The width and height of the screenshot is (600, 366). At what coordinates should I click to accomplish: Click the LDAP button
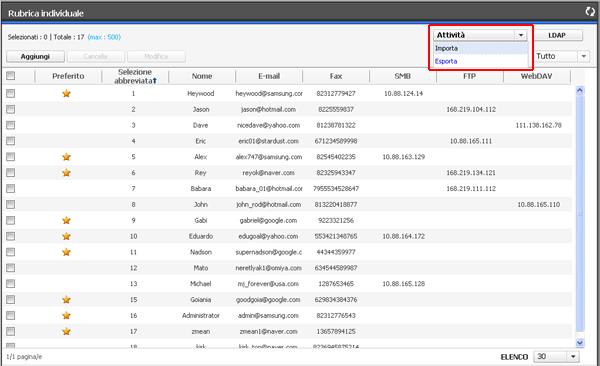point(557,35)
